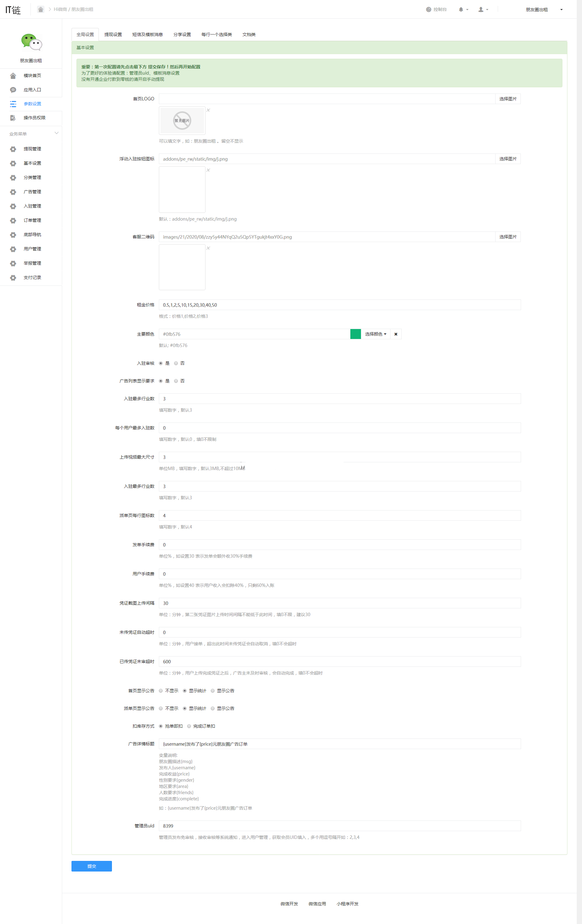Click 选择图片 for 客服二维码
Viewport: 582px width, 924px height.
pos(508,237)
